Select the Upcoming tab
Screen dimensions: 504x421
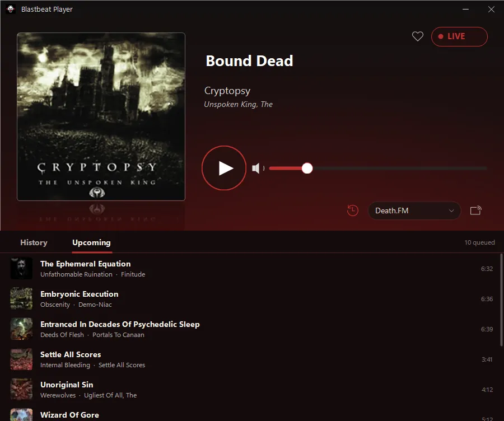point(92,242)
